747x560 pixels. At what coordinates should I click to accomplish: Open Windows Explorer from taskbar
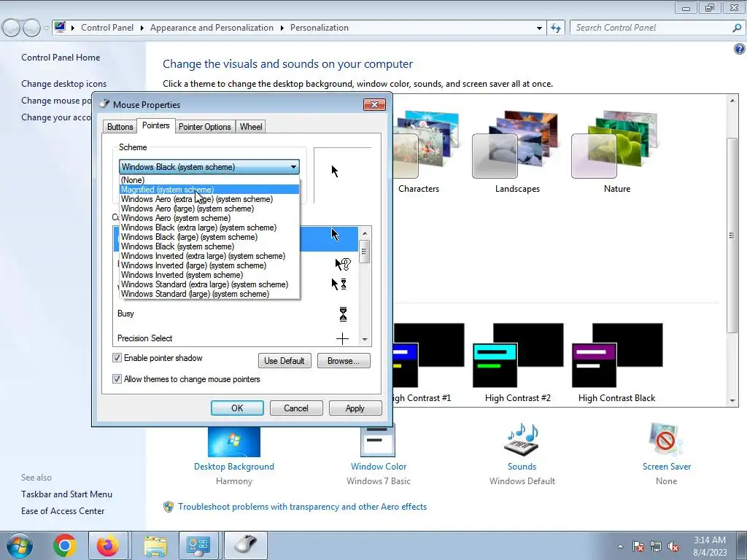coord(155,545)
